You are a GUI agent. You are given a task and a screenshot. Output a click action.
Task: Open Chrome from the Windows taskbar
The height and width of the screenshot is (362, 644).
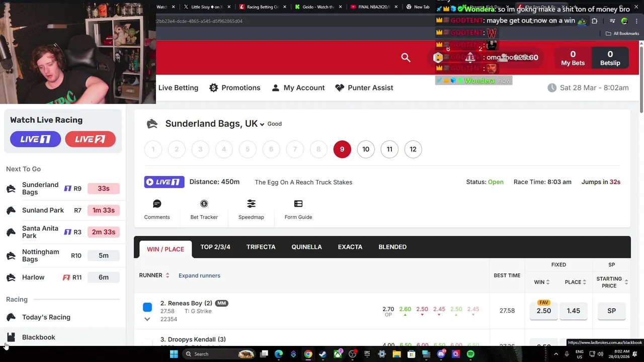pyautogui.click(x=308, y=354)
